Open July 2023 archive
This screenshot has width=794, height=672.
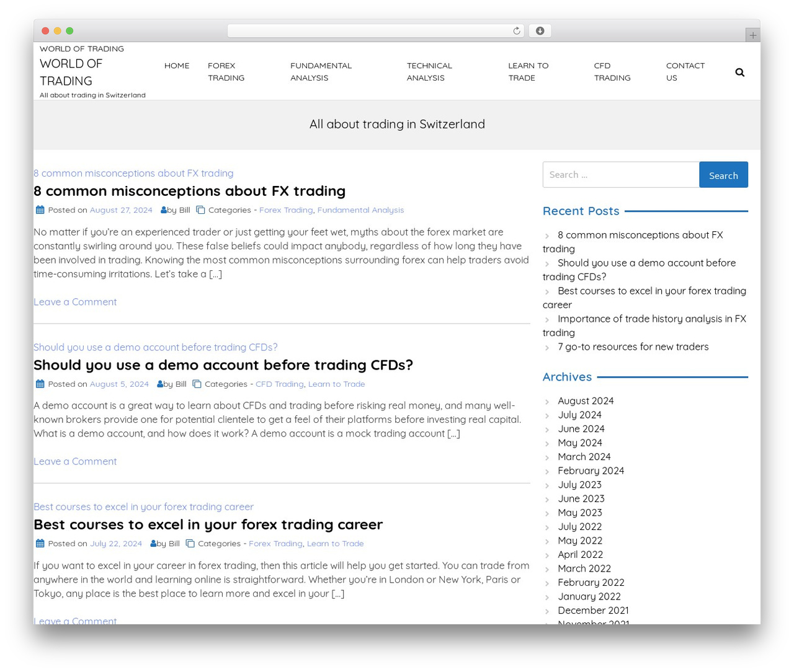[579, 485]
